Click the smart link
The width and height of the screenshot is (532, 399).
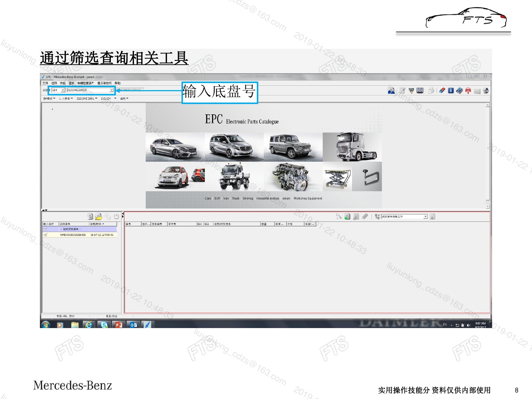pos(286,199)
